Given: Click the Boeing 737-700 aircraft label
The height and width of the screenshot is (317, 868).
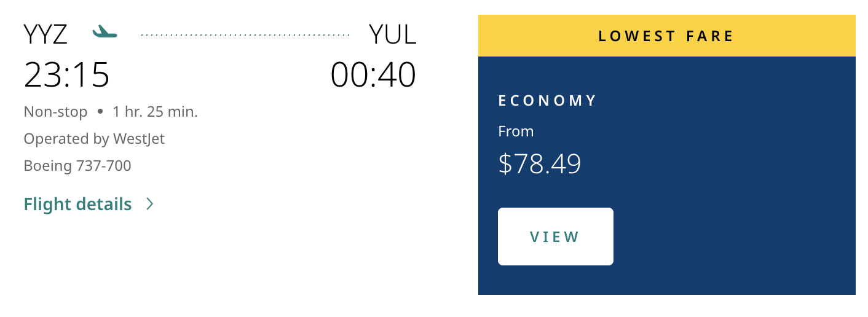Looking at the screenshot, I should tap(77, 166).
